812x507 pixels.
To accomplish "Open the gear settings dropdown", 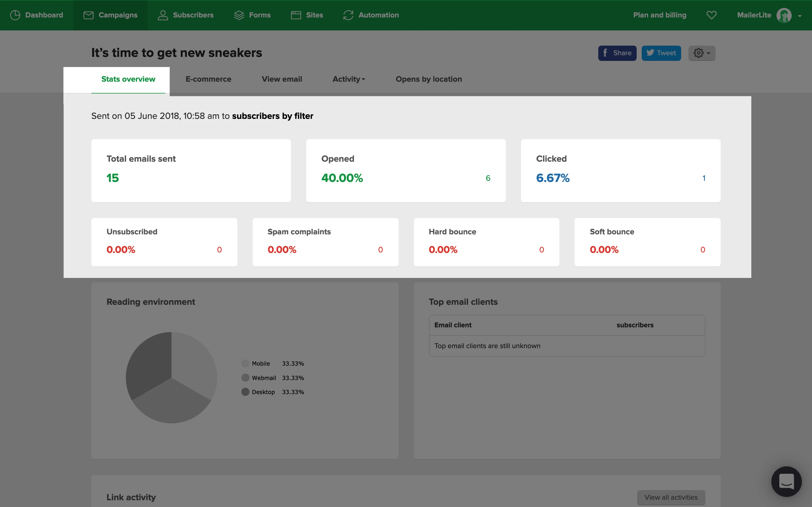I will [701, 53].
